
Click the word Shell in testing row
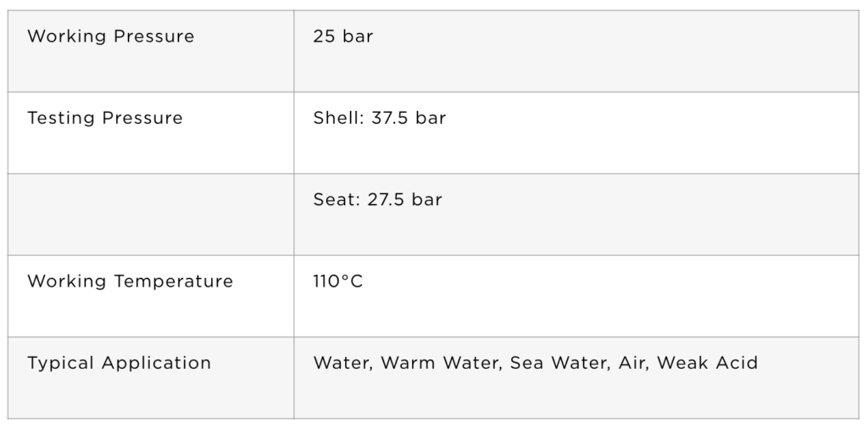pos(339,118)
